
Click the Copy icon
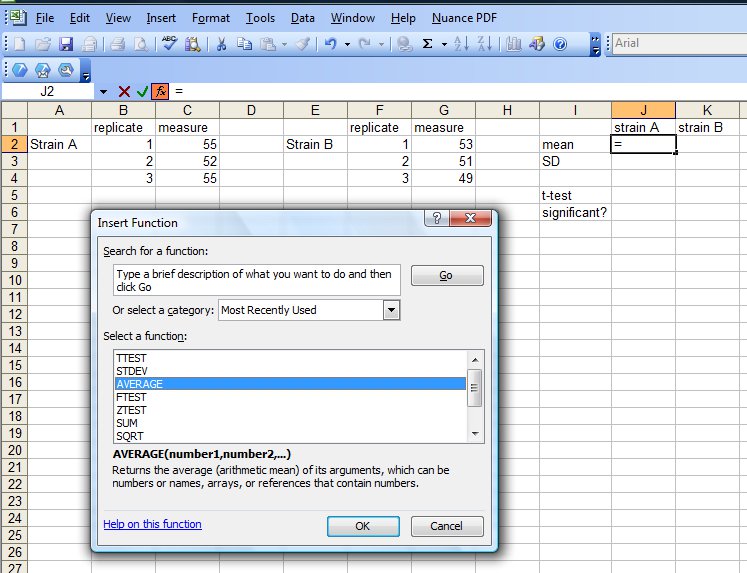pyautogui.click(x=244, y=44)
